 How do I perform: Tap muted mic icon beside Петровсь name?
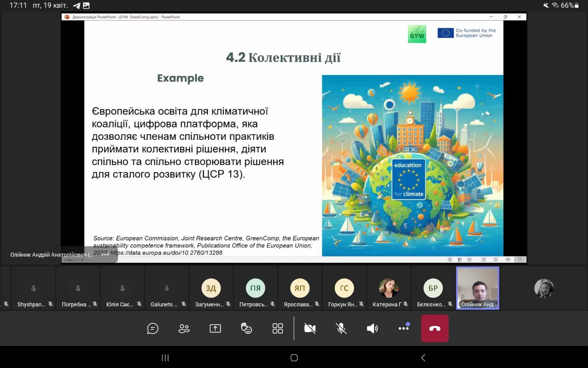tap(272, 304)
